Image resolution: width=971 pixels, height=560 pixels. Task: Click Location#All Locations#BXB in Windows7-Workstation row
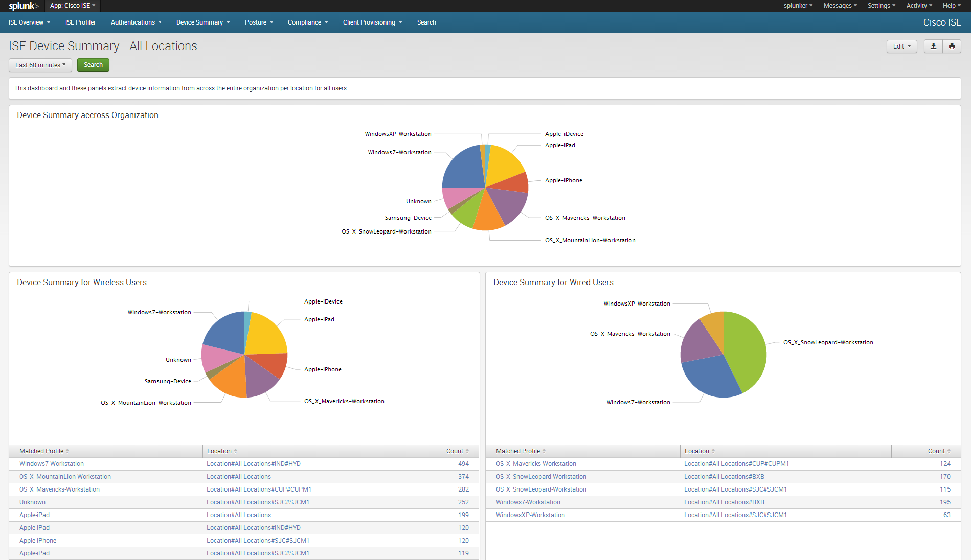[724, 502]
